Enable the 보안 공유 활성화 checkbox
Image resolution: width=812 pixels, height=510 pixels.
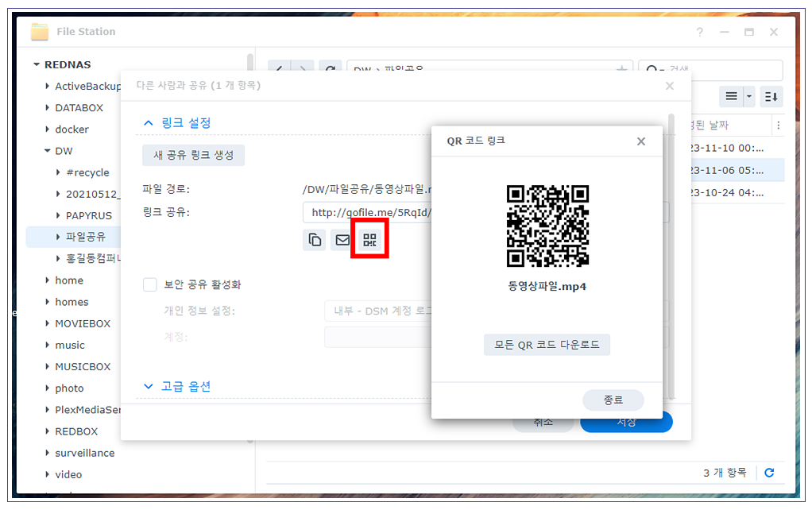[x=150, y=284]
